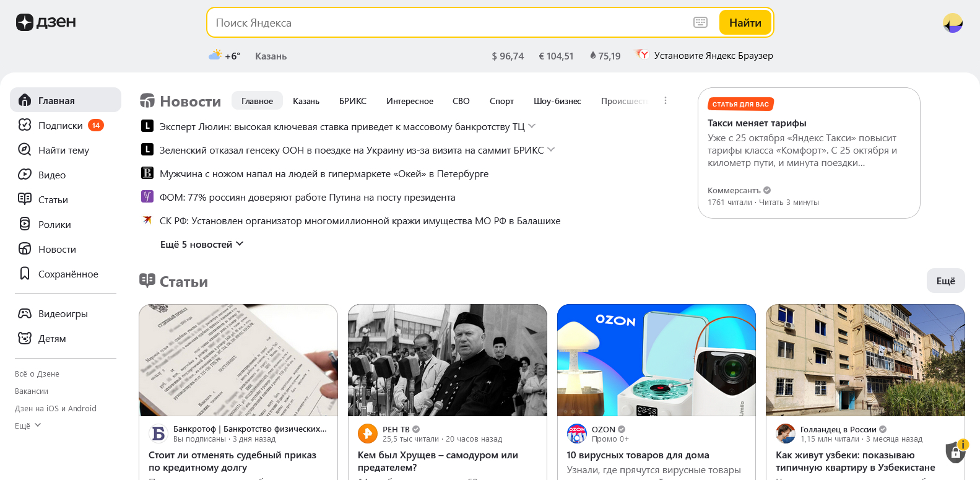Viewport: 980px width, 480px height.
Task: Open the Хрущев article photo
Action: [448, 360]
